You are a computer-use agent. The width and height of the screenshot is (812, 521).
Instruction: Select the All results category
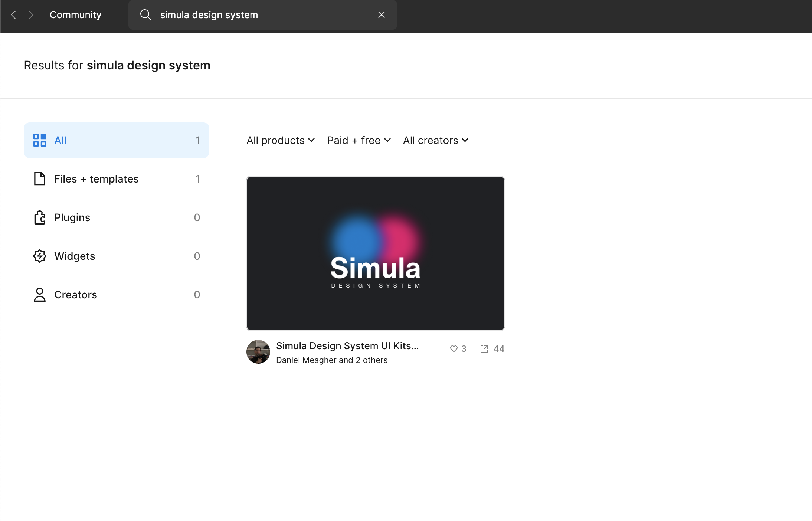pos(116,140)
